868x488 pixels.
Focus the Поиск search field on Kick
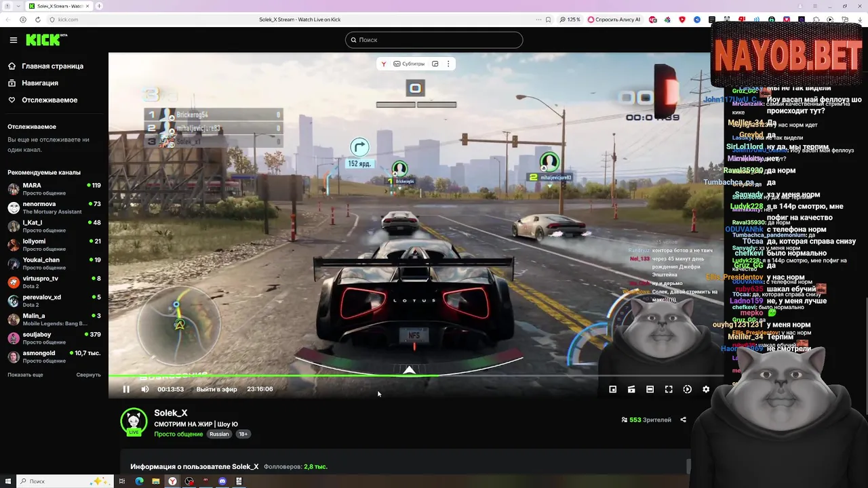click(434, 40)
